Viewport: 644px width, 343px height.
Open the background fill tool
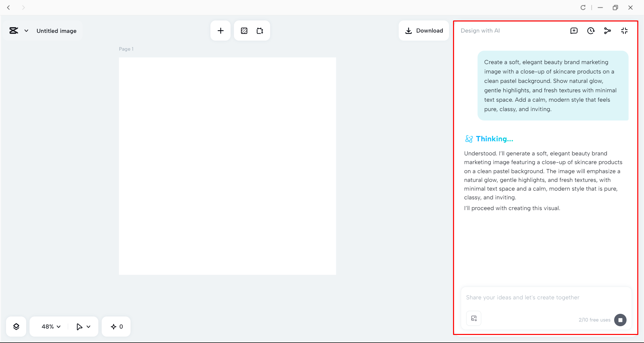pyautogui.click(x=244, y=31)
